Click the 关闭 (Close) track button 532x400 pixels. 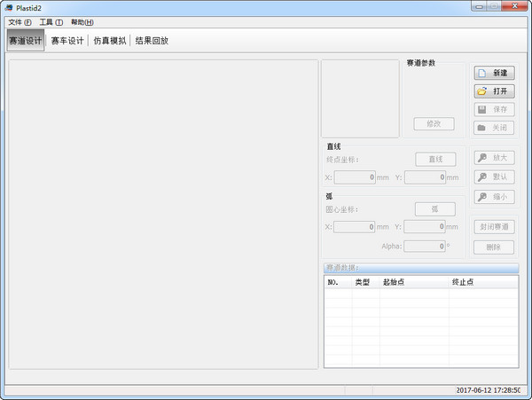point(494,128)
